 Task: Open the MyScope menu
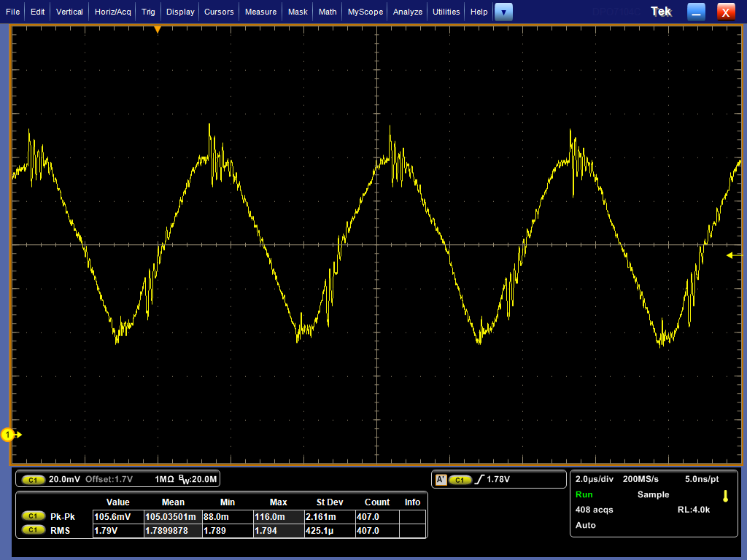pos(365,12)
